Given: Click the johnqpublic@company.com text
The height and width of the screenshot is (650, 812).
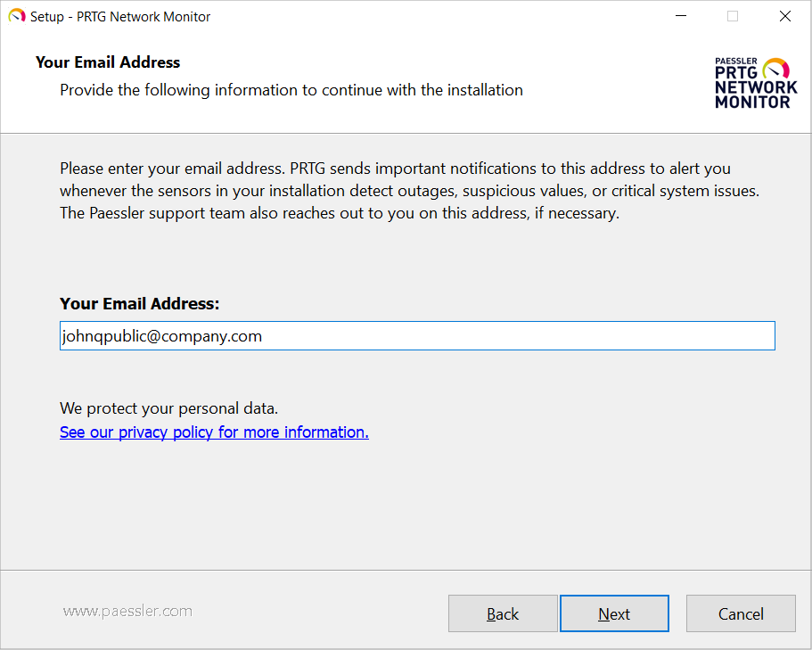Looking at the screenshot, I should point(161,336).
